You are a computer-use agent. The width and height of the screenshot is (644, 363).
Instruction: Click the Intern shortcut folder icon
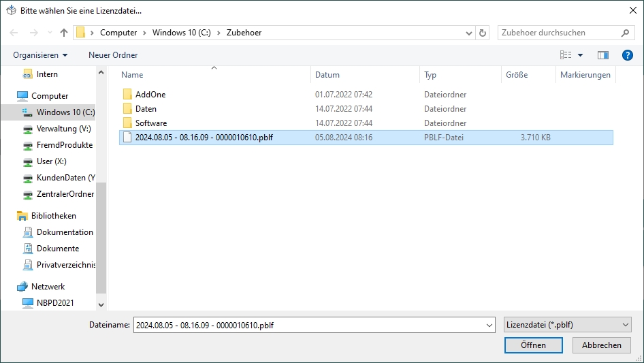click(x=27, y=74)
